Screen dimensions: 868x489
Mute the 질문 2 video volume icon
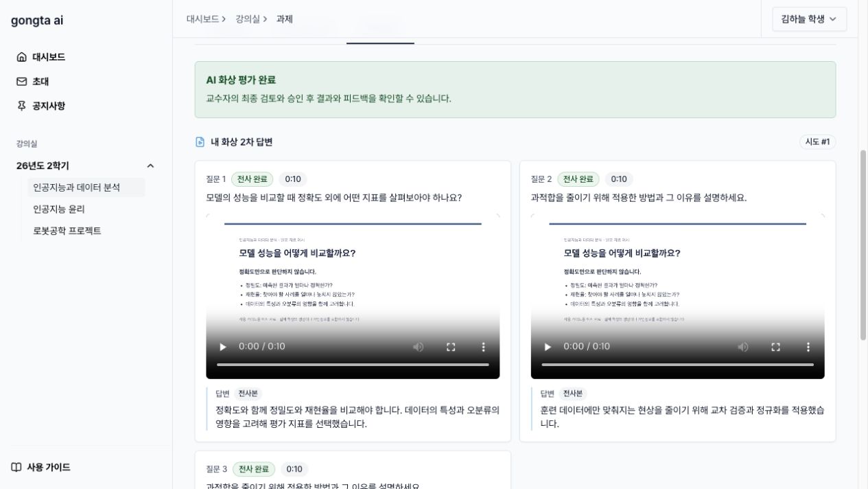[743, 347]
